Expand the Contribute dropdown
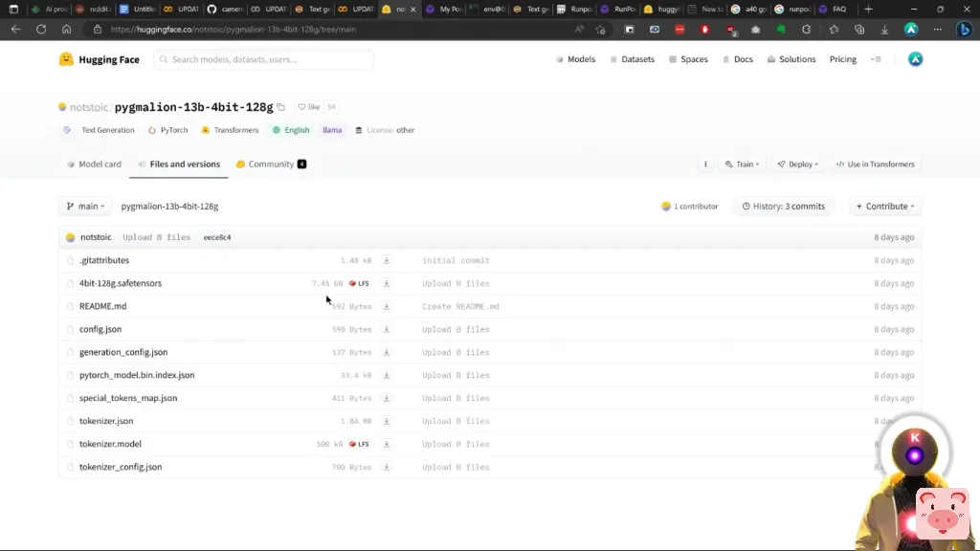The height and width of the screenshot is (551, 980). coord(885,207)
